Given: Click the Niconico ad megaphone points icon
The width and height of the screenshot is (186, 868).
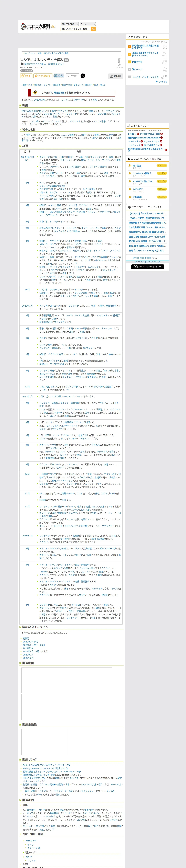Looking at the screenshot, I should coord(120,65).
